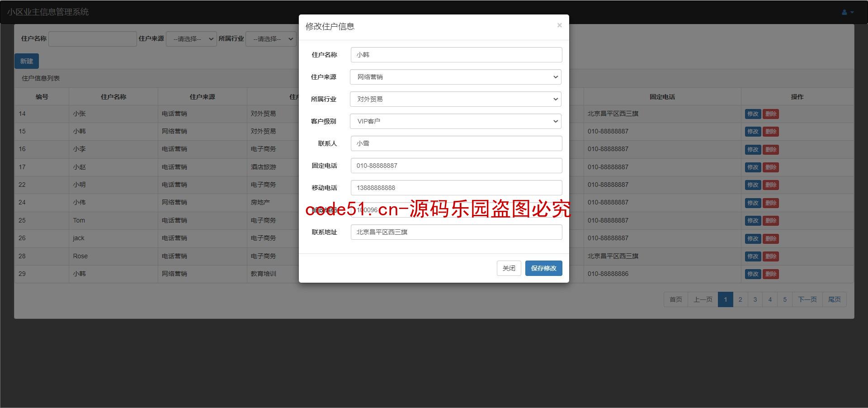
Task: Click the 关闭 button
Action: (x=509, y=268)
